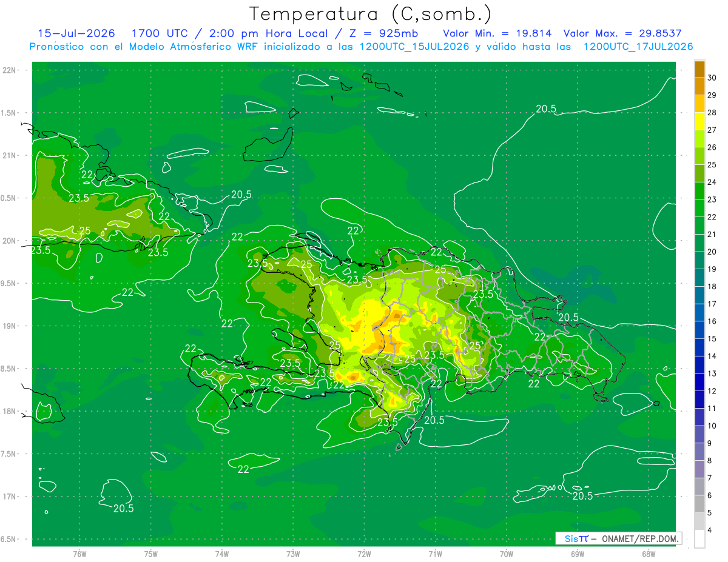Screen dimensions: 728x562
Task: Click the "76W" longitude axis label
Action: (79, 554)
